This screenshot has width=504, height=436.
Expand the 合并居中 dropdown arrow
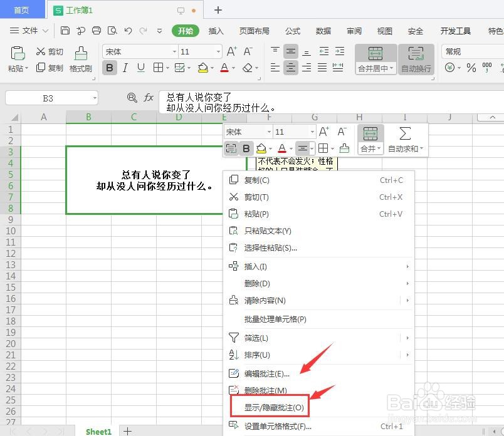click(392, 68)
